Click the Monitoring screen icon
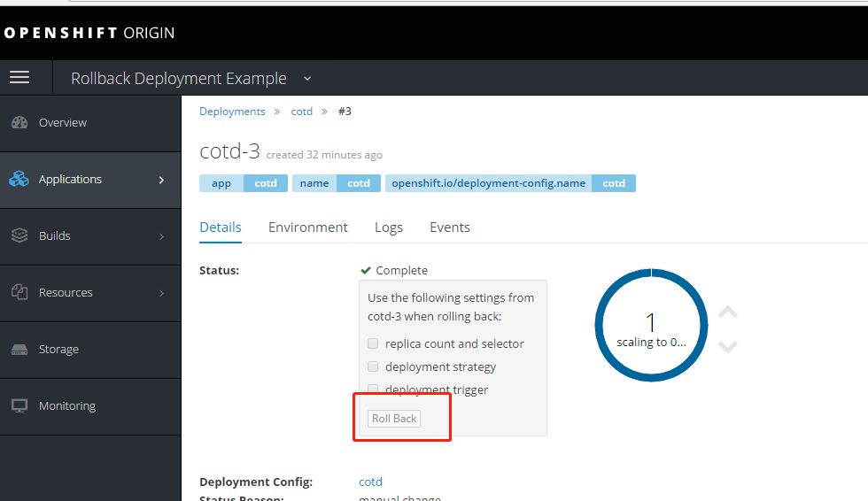868x501 pixels. 19,406
